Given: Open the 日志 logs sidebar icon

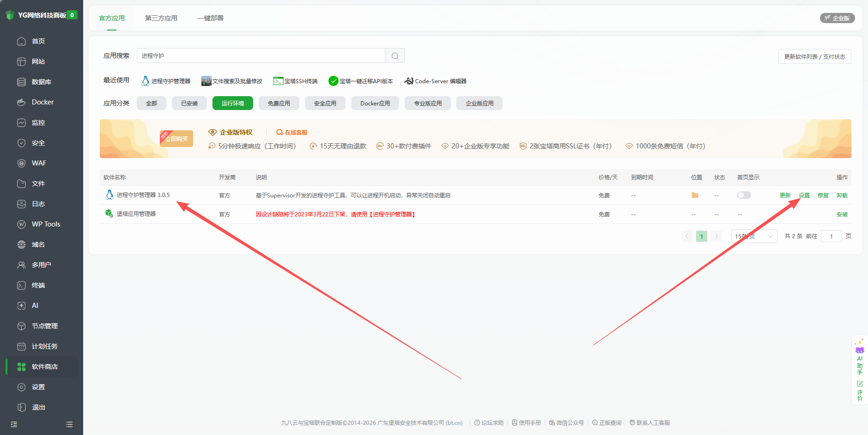Looking at the screenshot, I should coord(21,204).
